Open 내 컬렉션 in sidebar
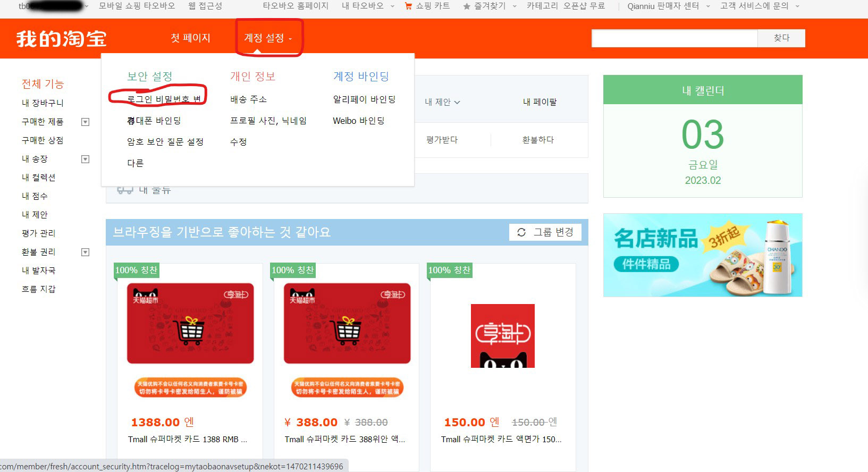Screen dimensions: 868x472 click(38, 178)
